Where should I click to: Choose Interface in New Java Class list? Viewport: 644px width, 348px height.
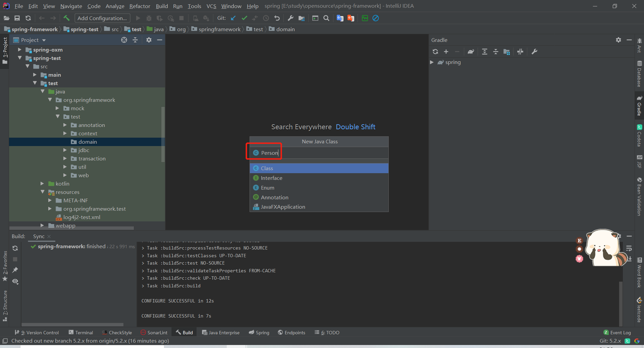[x=319, y=178]
